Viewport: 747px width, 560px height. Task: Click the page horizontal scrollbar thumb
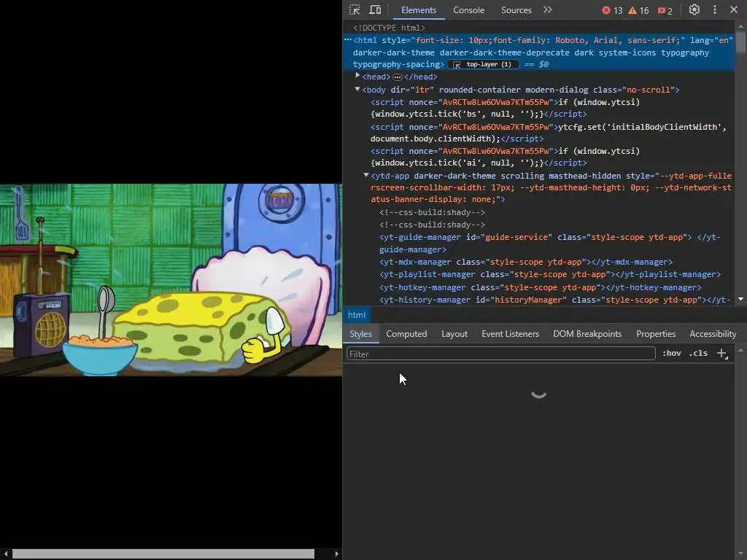coord(163,554)
